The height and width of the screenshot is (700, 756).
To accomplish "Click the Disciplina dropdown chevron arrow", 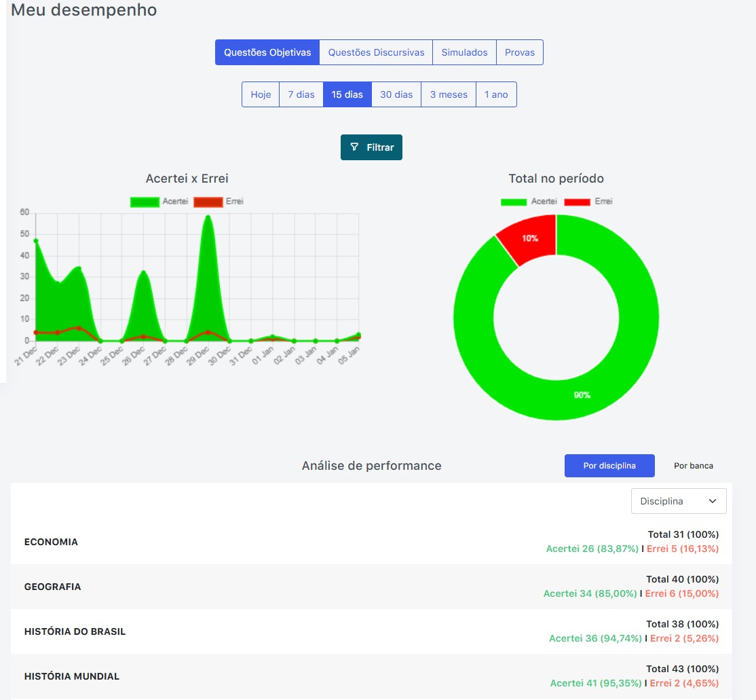I will tap(713, 501).
